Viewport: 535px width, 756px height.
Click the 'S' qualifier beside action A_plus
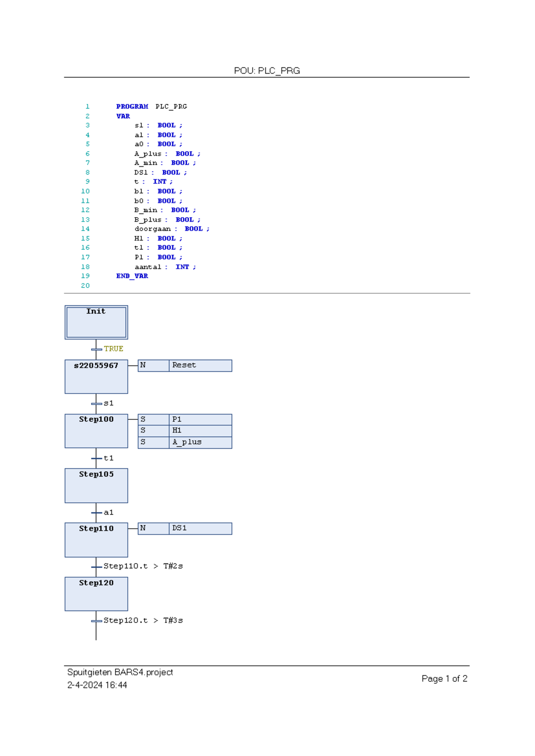(x=153, y=442)
